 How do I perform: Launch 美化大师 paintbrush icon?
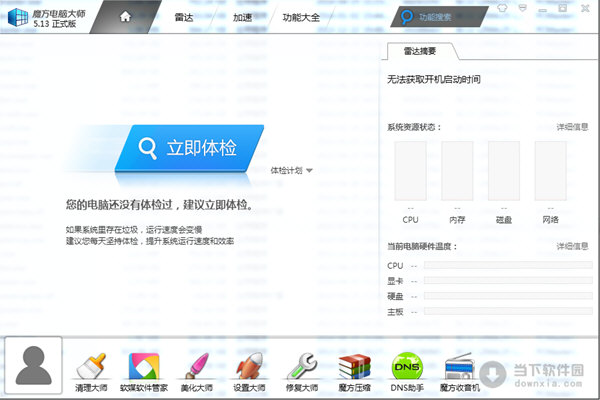tap(197, 367)
